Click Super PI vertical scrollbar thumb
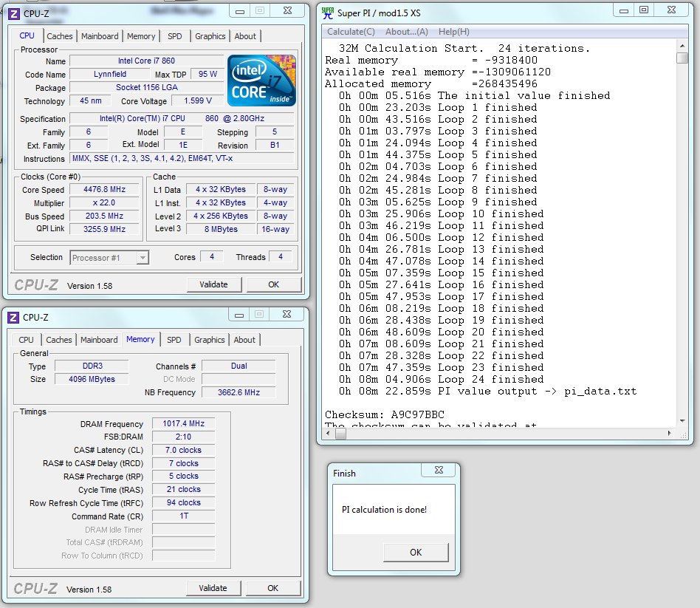The height and width of the screenshot is (608, 700). pyautogui.click(x=682, y=58)
